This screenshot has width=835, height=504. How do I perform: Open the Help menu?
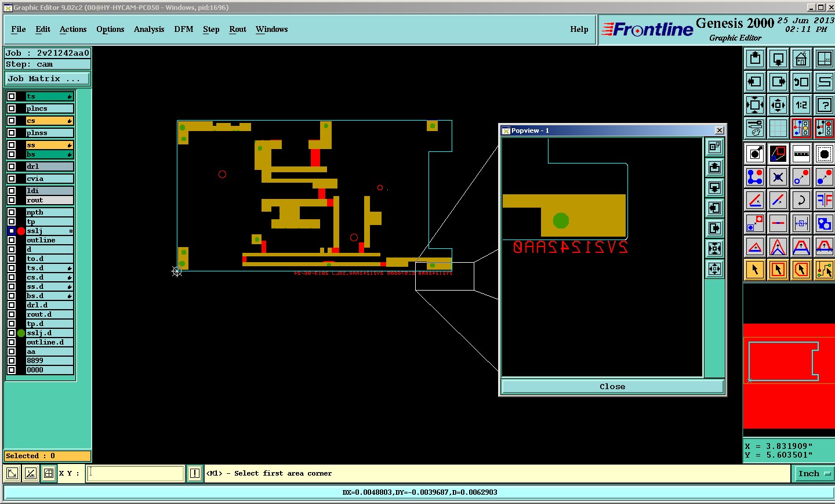579,29
